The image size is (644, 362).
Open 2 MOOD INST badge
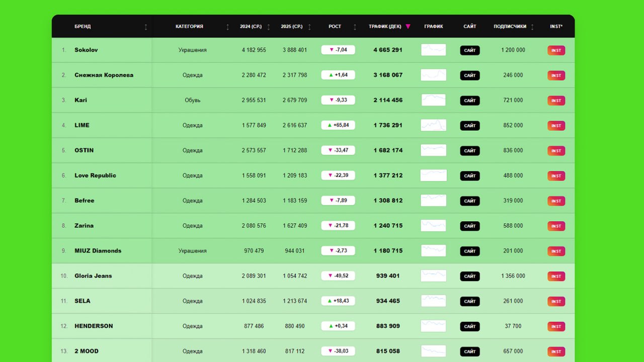(556, 352)
